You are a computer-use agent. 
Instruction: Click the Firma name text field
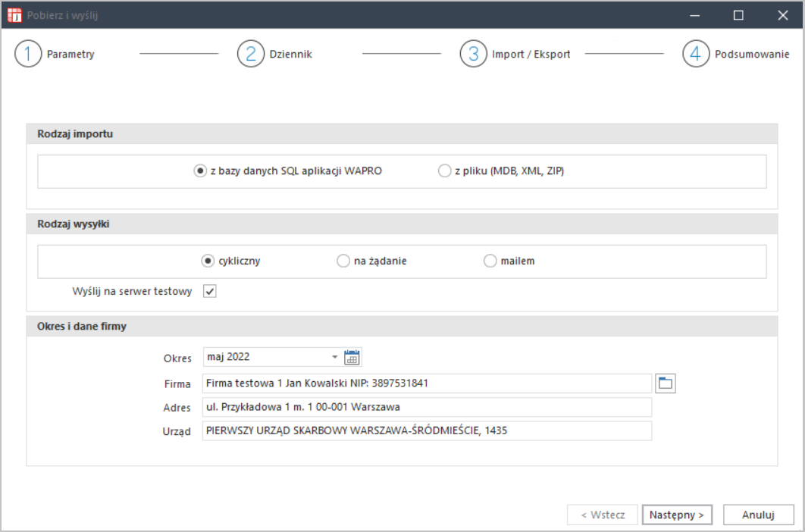pos(427,383)
